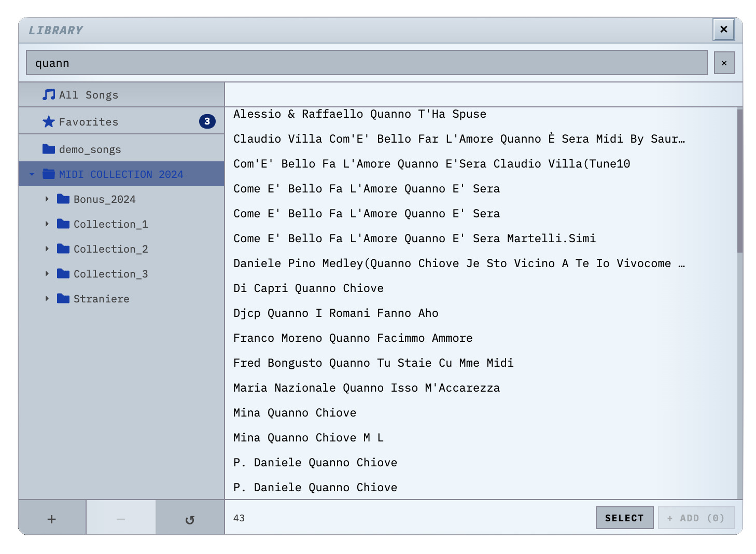Click the Straniere folder icon
The width and height of the screenshot is (756, 554).
pos(63,298)
